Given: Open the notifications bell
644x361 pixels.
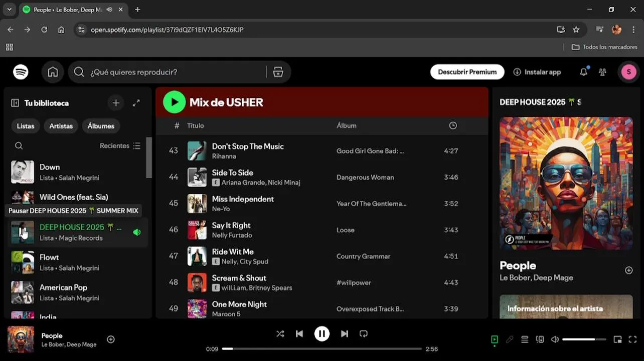Looking at the screenshot, I should coord(583,72).
